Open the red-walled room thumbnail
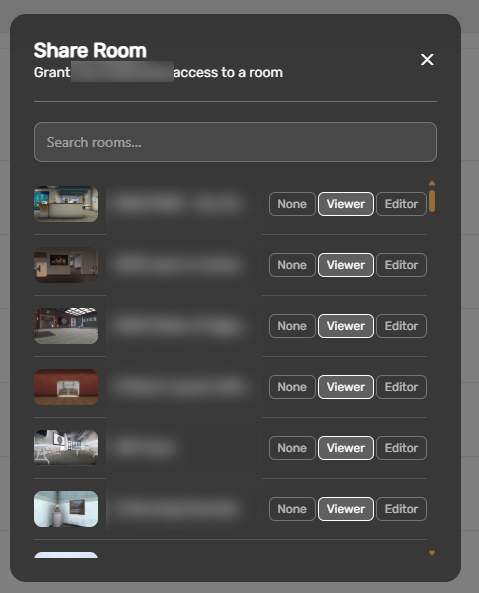This screenshot has width=479, height=593. pyautogui.click(x=66, y=387)
